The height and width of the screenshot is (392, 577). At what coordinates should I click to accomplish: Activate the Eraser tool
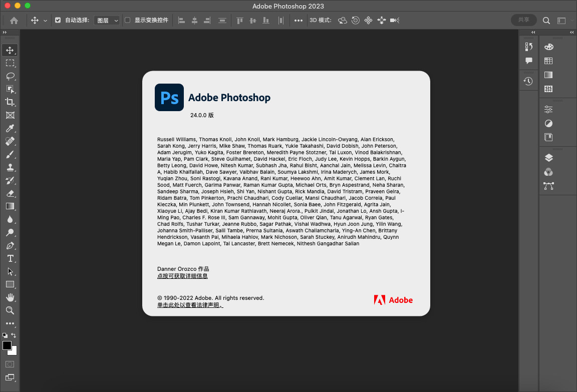(x=10, y=193)
